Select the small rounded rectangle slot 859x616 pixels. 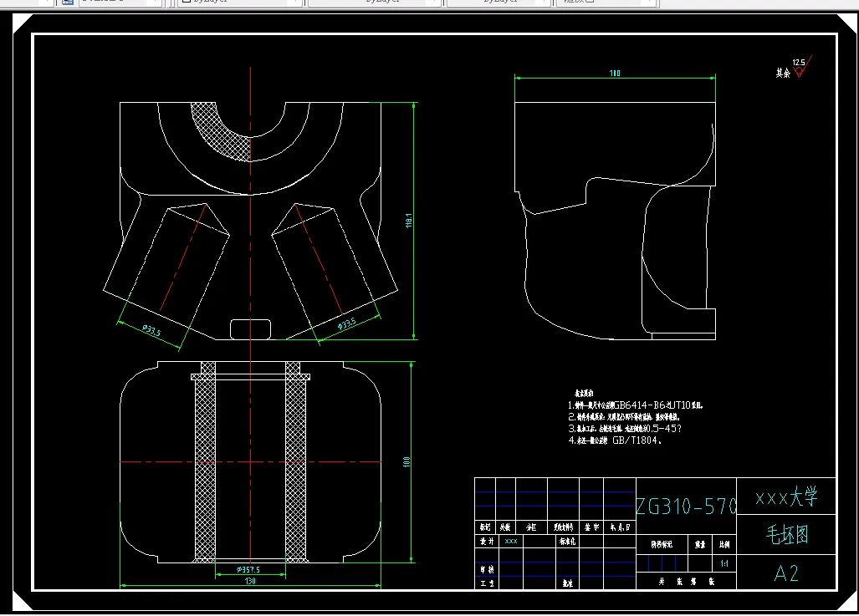tap(250, 329)
